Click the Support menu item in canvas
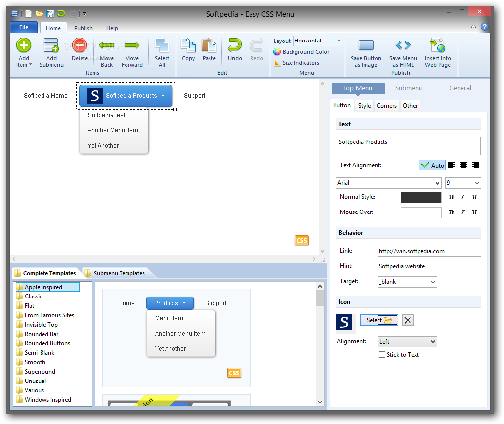The height and width of the screenshot is (424, 504). [194, 96]
